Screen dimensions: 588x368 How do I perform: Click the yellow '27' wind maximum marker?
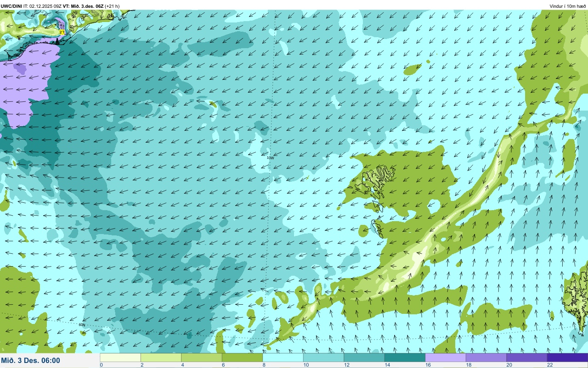(62, 32)
